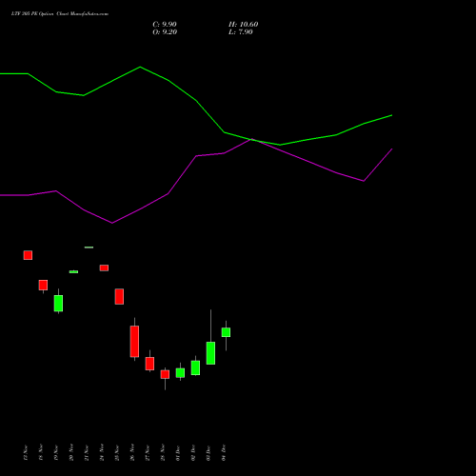Select the '28 Nov' date label

[x=163, y=452]
